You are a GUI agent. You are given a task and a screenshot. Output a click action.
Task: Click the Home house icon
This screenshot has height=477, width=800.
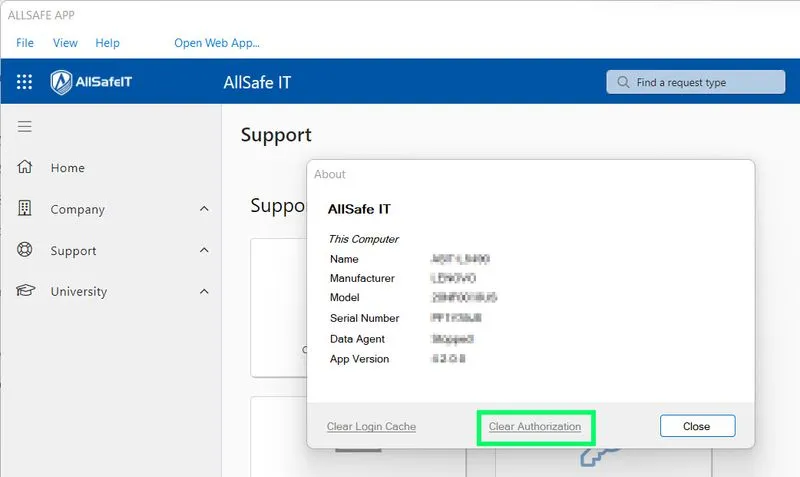coord(24,167)
